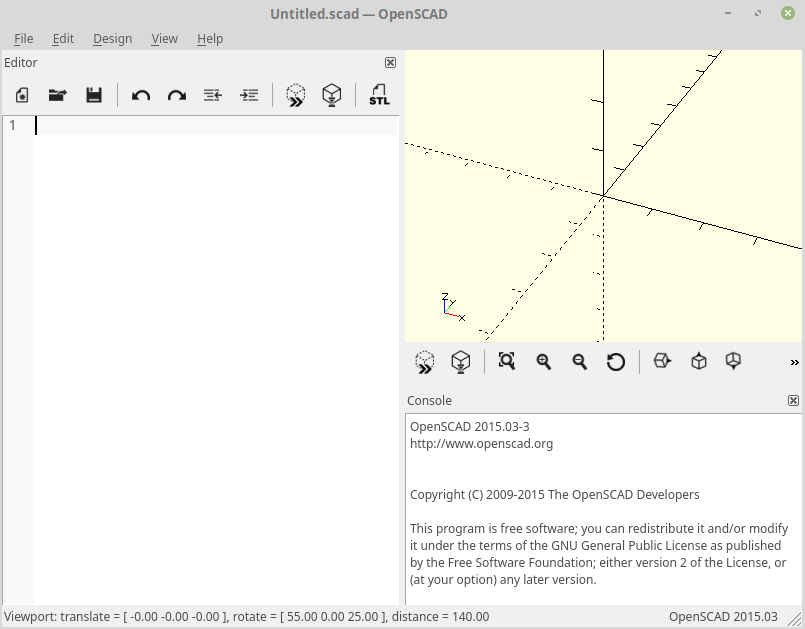
Task: Click the http://www.openscad.org text in Console
Action: pyautogui.click(x=481, y=444)
